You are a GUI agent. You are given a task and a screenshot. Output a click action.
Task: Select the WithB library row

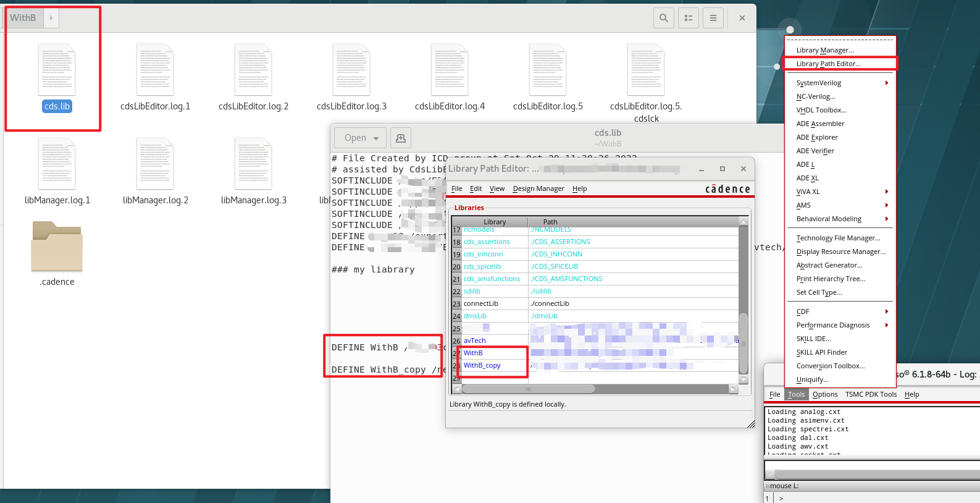coord(595,353)
